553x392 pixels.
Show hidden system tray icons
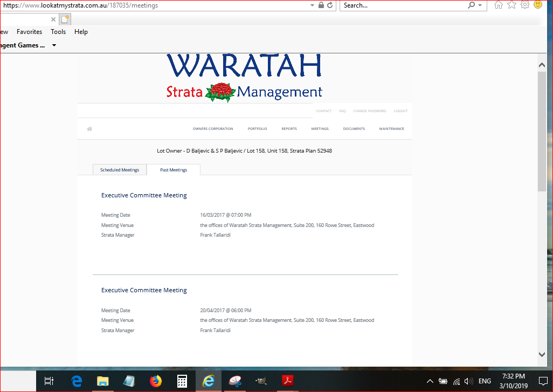click(x=430, y=381)
